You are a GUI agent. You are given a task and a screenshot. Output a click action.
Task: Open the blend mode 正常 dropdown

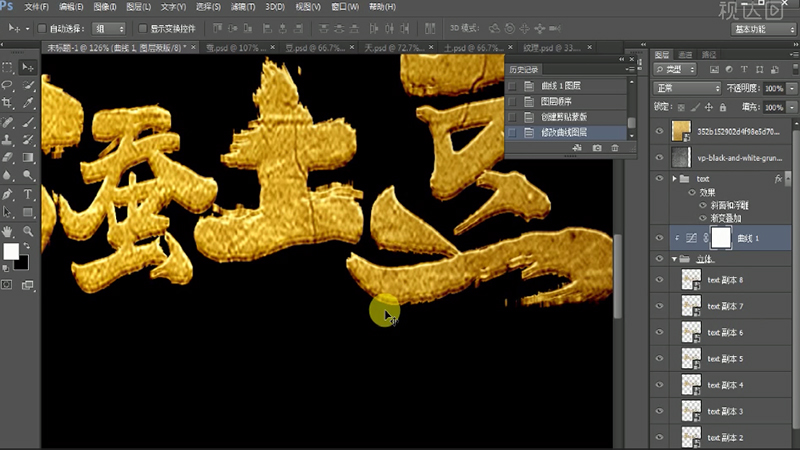pos(687,88)
